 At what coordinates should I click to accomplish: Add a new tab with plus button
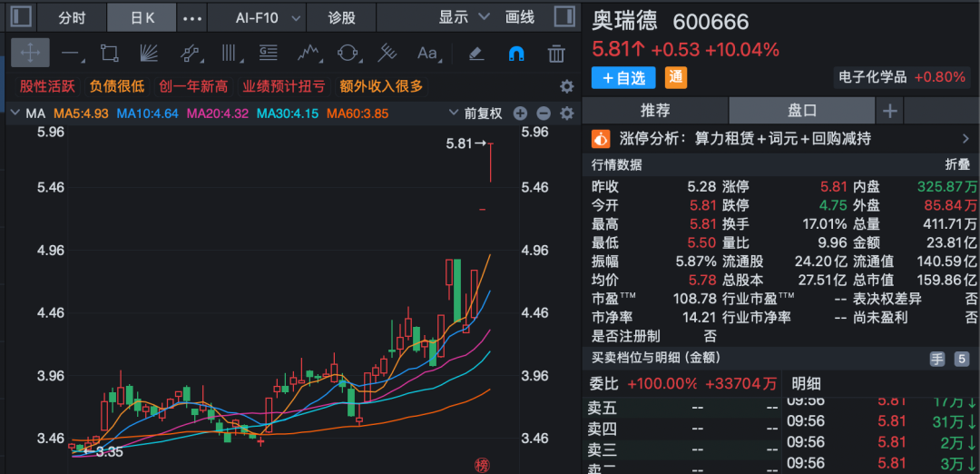pyautogui.click(x=890, y=112)
